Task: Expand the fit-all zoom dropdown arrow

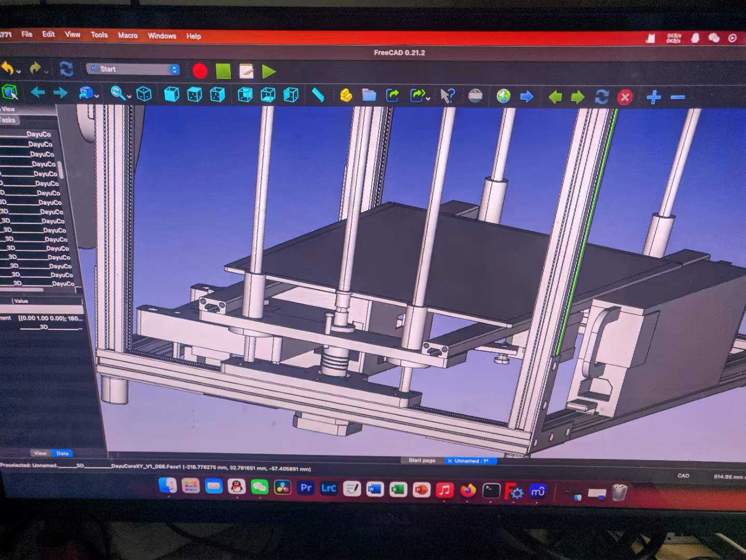Action: pyautogui.click(x=129, y=97)
